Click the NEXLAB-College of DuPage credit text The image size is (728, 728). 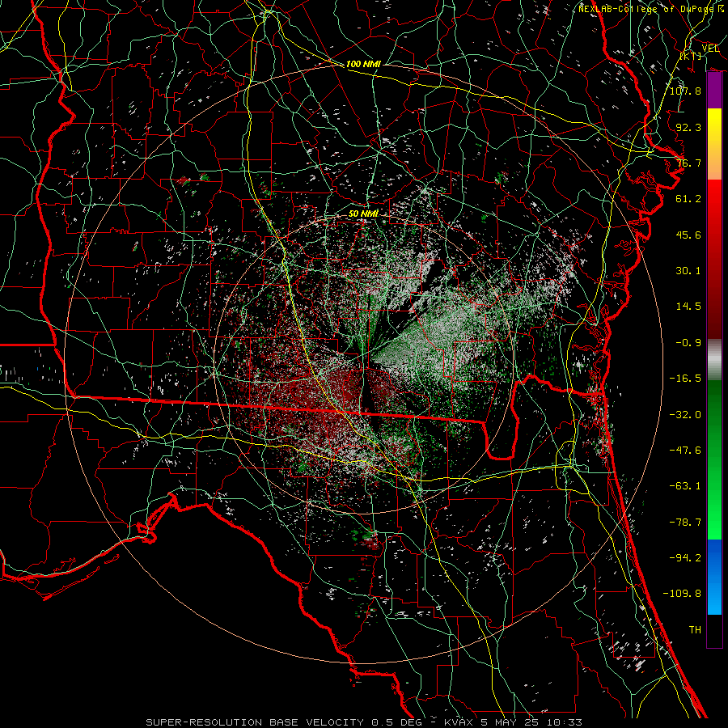(x=652, y=8)
